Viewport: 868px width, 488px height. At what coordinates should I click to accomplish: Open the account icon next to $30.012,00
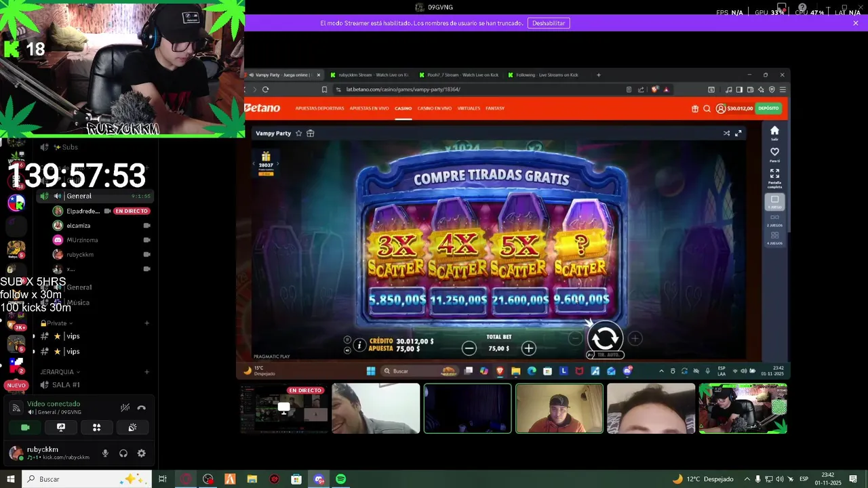(721, 108)
